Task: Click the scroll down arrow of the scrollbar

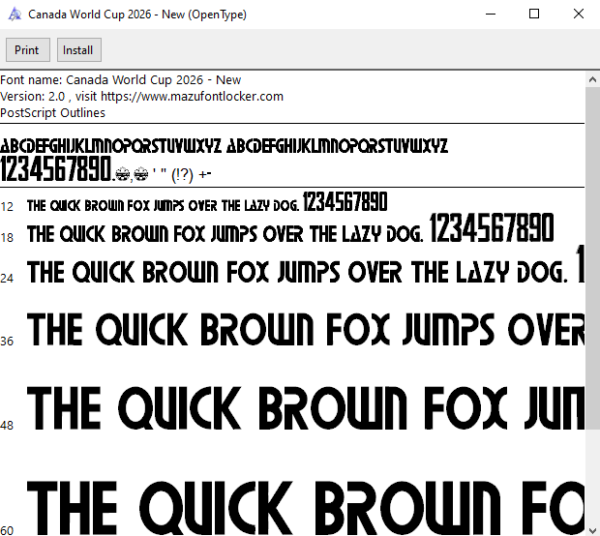Action: point(592,530)
